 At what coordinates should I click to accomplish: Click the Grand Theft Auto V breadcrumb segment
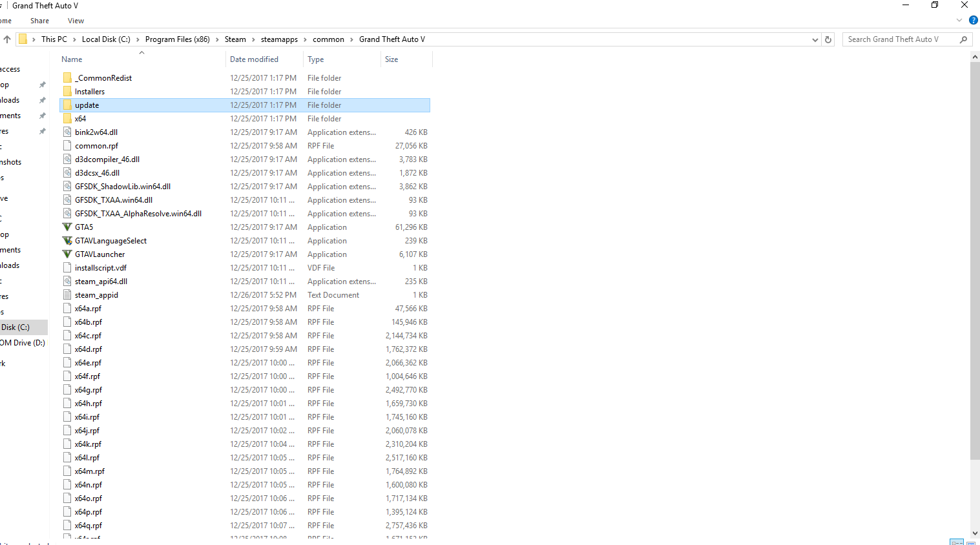(392, 39)
